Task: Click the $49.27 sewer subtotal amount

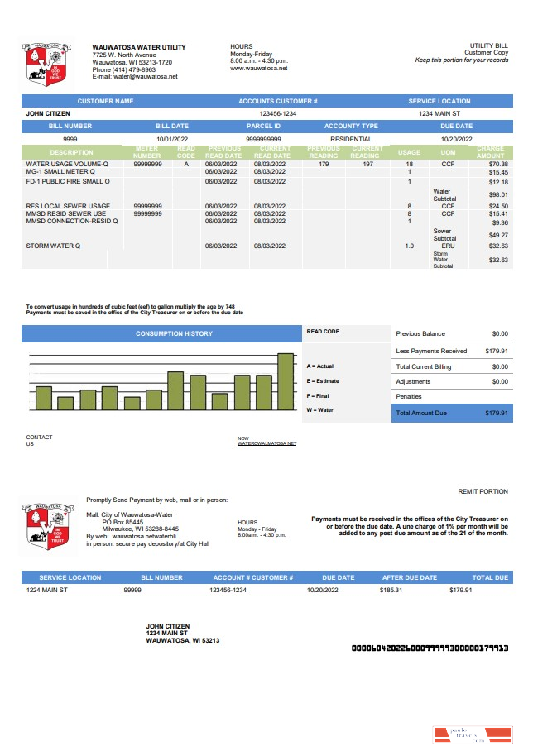Action: (x=498, y=235)
